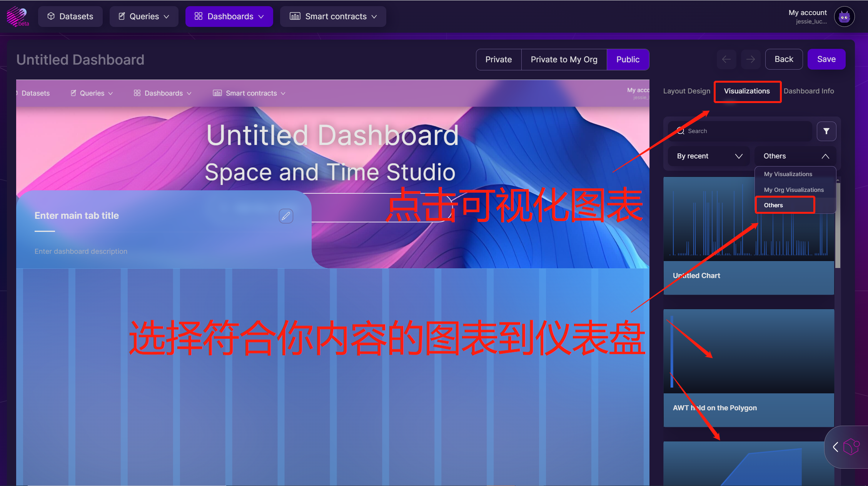The height and width of the screenshot is (486, 868).
Task: Set visibility to Private to My Org
Action: pos(564,60)
